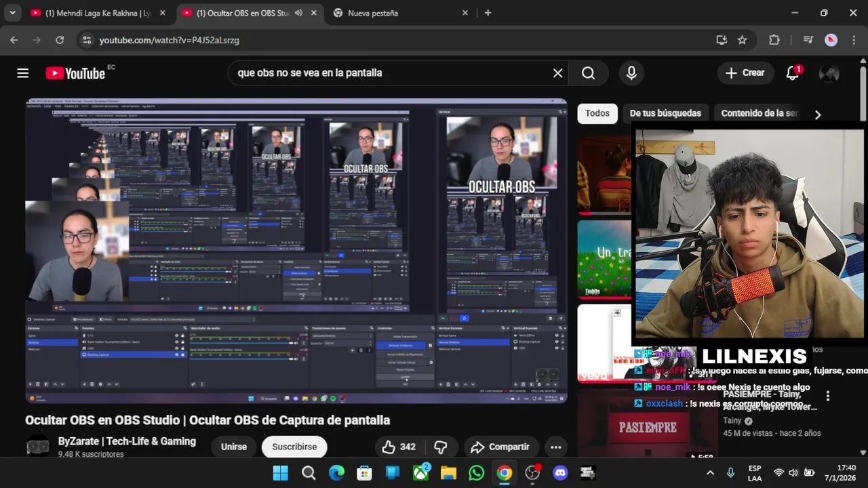Open the vevo suggested video thumbnail
Screen dimensions: 868x488
[604, 344]
